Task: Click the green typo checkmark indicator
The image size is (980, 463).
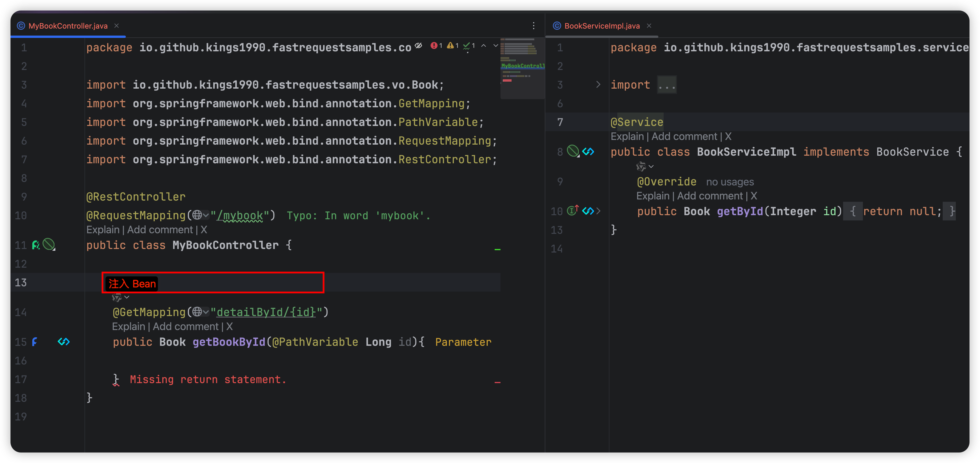Action: click(468, 46)
